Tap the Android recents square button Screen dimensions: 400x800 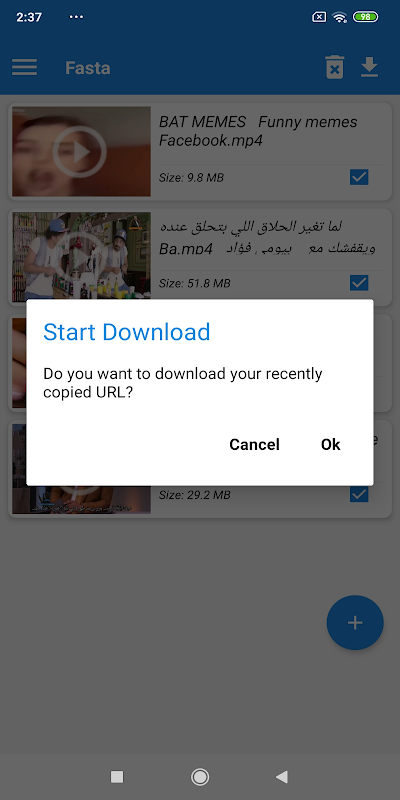[x=117, y=777]
